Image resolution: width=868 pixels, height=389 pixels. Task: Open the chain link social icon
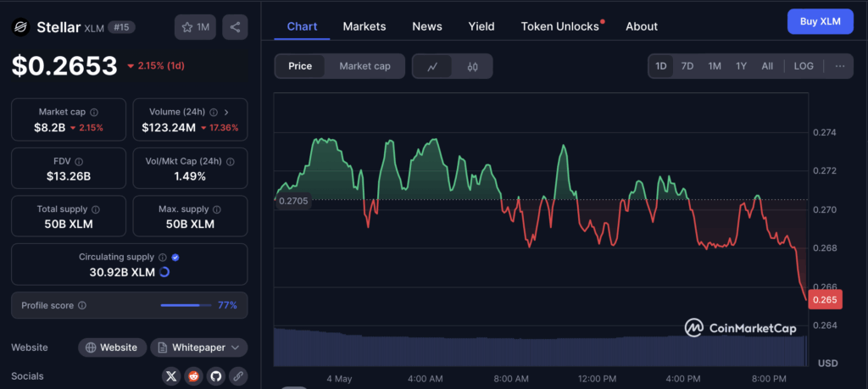pos(238,376)
